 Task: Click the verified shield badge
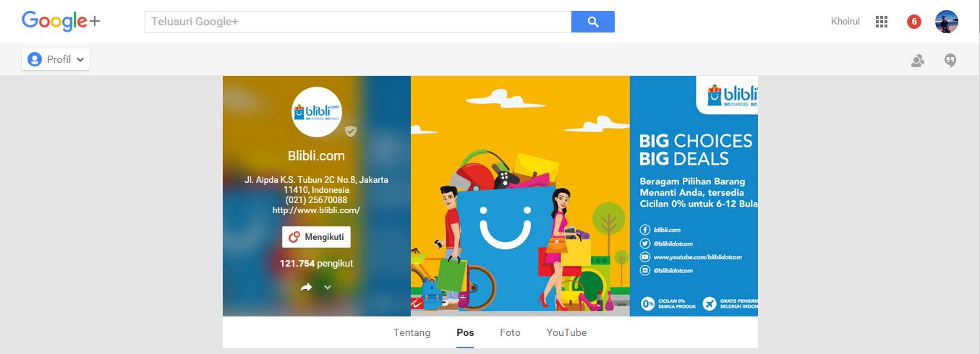click(351, 131)
